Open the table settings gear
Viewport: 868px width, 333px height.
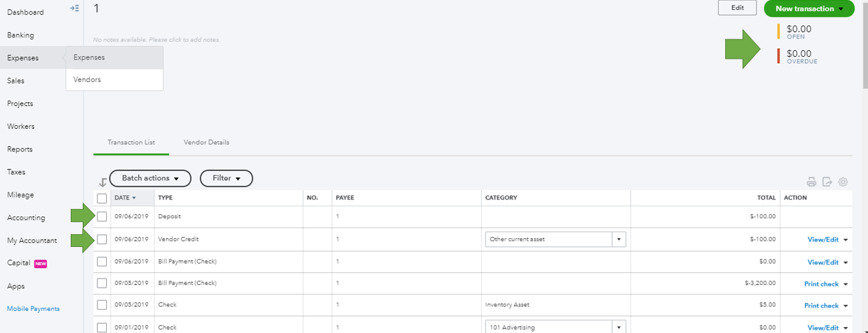(x=843, y=182)
